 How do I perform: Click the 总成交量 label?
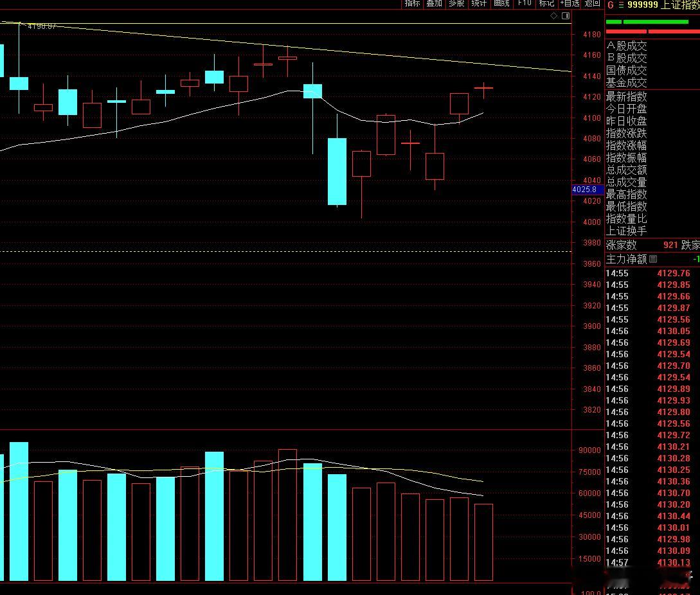(626, 182)
